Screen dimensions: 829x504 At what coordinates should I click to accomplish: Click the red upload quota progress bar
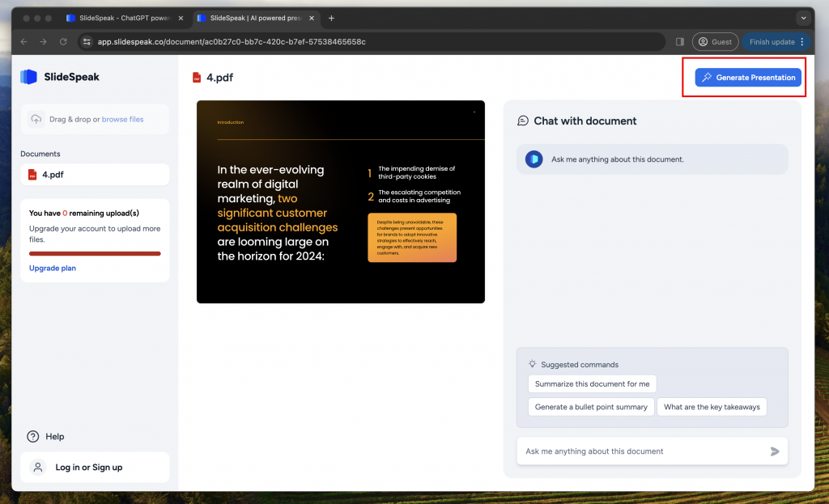point(95,253)
